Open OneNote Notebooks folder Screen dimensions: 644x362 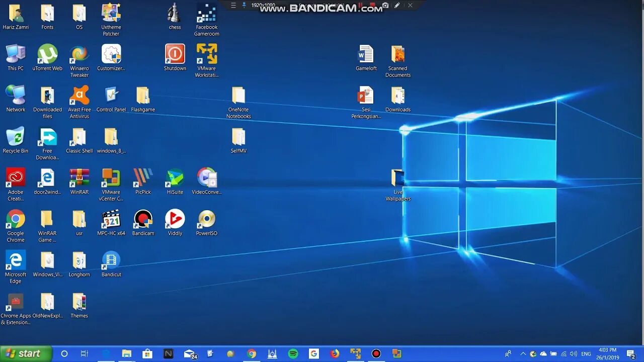pyautogui.click(x=238, y=103)
